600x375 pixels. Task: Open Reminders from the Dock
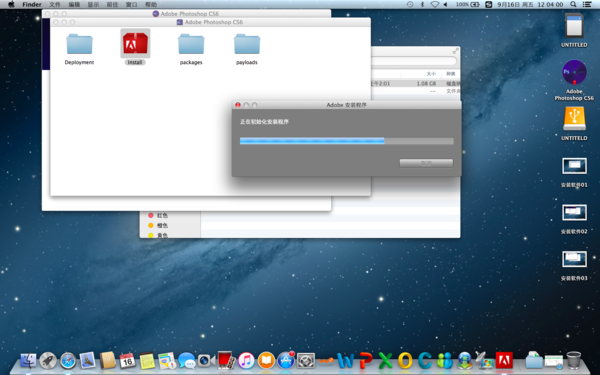click(x=167, y=360)
